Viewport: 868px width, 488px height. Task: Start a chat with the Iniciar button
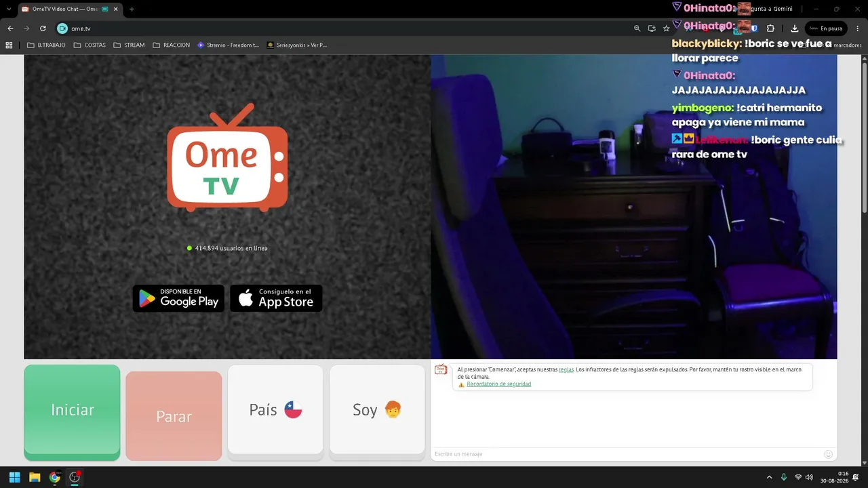(72, 412)
